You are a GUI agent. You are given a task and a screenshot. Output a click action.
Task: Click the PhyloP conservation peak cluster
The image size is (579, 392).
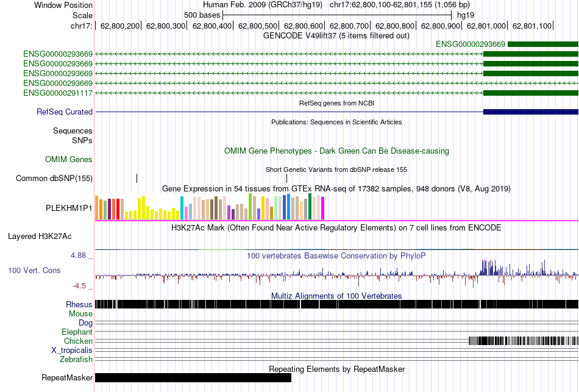pyautogui.click(x=488, y=268)
